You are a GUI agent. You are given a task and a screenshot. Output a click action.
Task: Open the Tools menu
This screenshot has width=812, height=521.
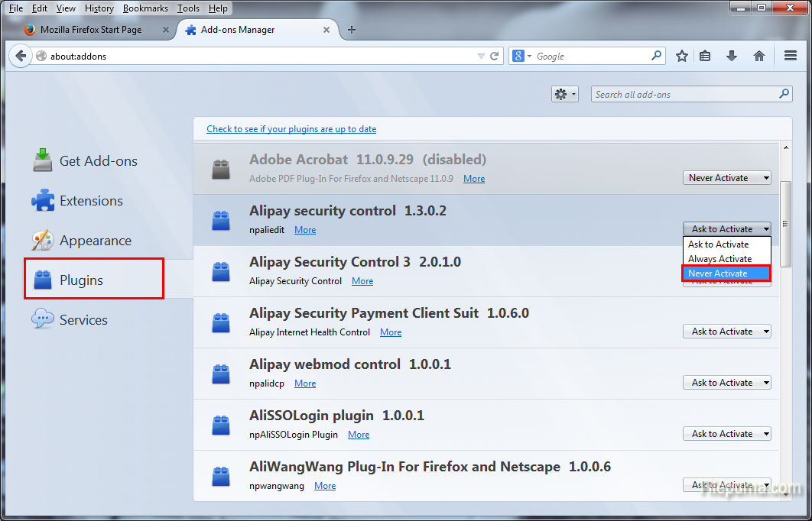(x=188, y=8)
